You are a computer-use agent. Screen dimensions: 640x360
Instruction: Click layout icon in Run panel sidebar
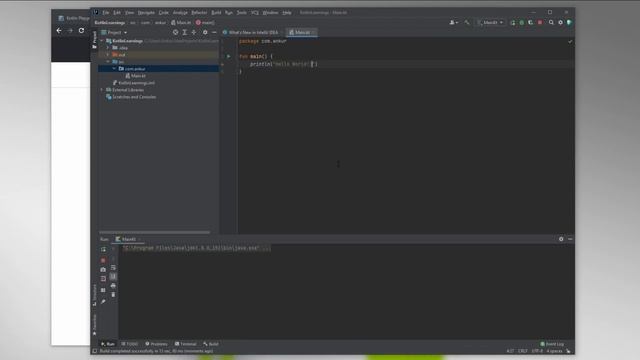pyautogui.click(x=103, y=290)
